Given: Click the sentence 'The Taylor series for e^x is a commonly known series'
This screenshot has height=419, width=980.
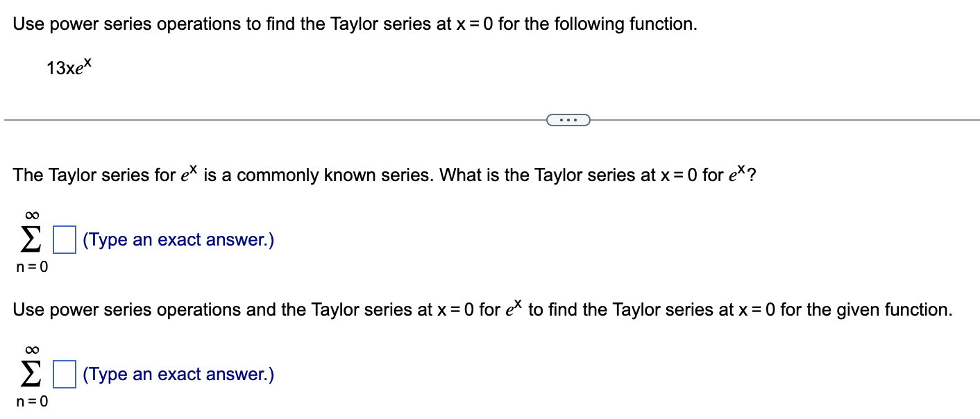Looking at the screenshot, I should click(223, 175).
